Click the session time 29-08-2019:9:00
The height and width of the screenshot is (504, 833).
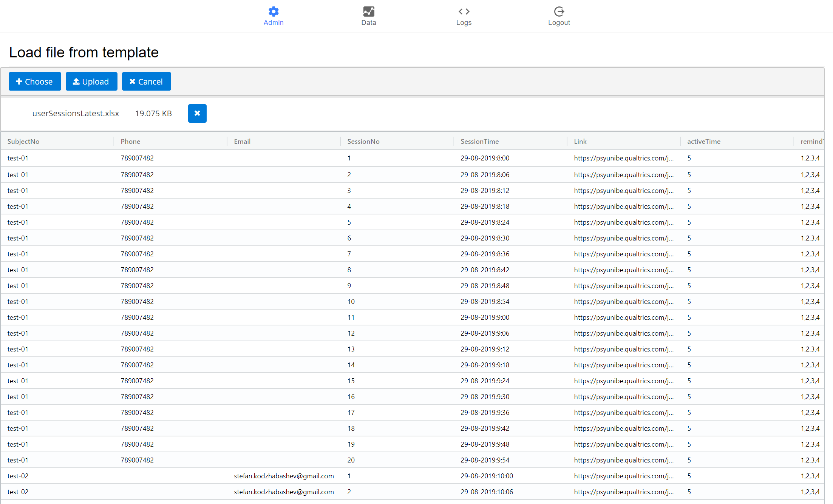pyautogui.click(x=485, y=318)
